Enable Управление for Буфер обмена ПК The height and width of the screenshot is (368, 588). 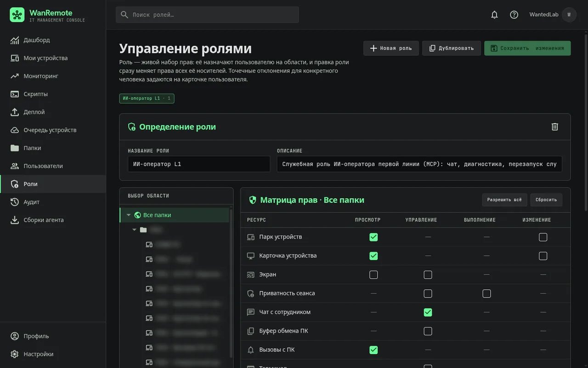[x=428, y=331]
